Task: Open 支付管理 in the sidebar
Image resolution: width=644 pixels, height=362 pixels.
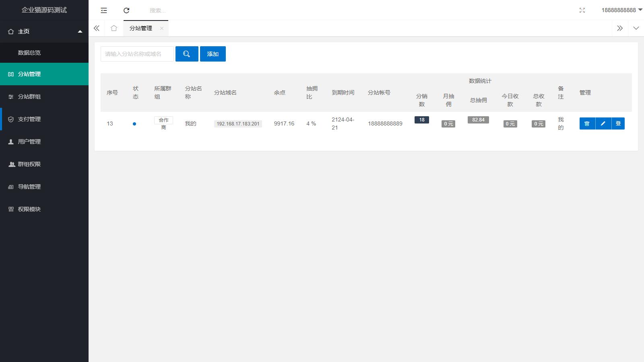Action: pyautogui.click(x=29, y=119)
